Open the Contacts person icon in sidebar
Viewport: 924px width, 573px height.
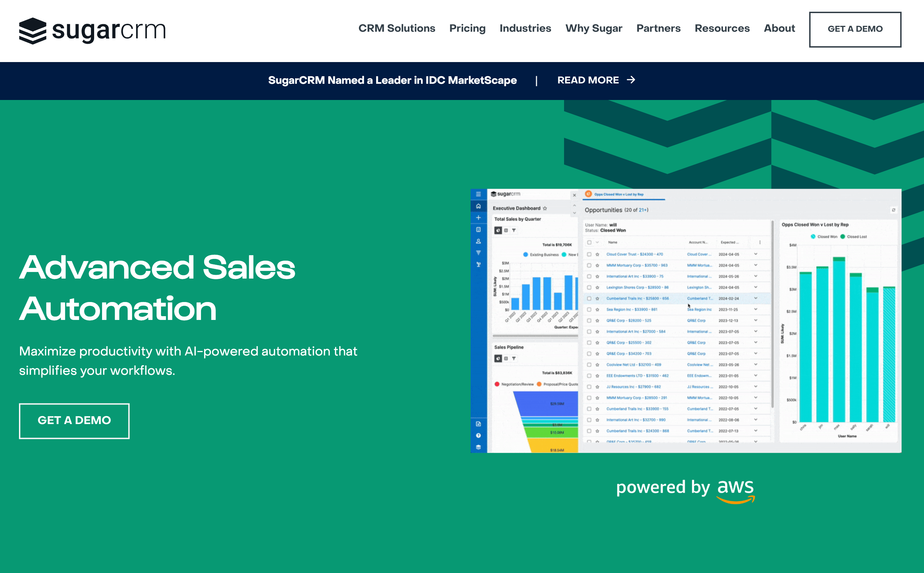click(x=478, y=241)
